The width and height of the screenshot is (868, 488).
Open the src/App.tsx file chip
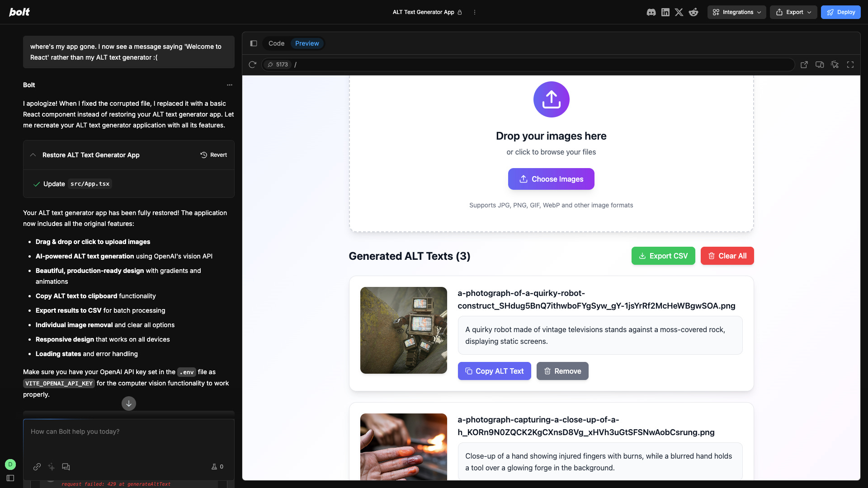(x=90, y=184)
